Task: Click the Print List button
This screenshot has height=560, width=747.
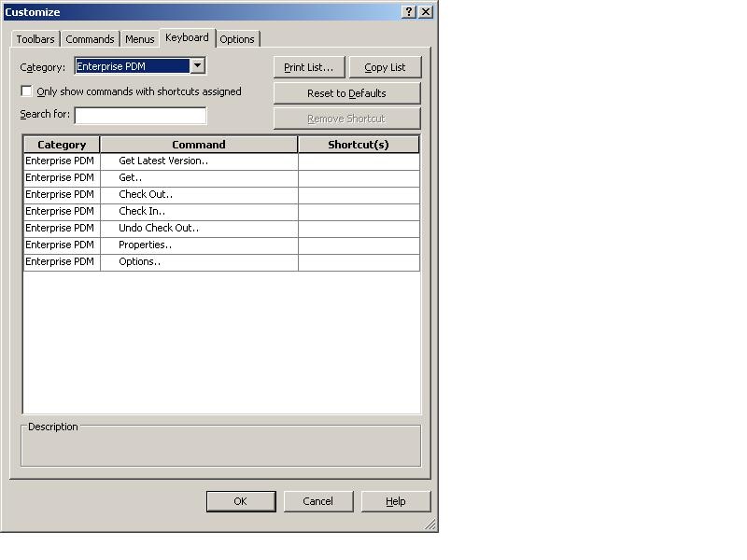Action: pyautogui.click(x=309, y=67)
